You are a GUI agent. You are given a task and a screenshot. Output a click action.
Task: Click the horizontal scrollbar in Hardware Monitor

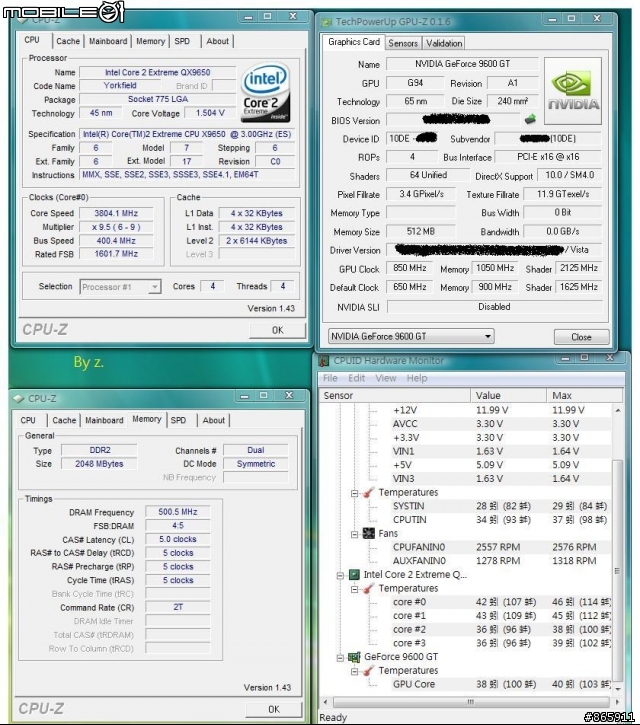click(470, 702)
